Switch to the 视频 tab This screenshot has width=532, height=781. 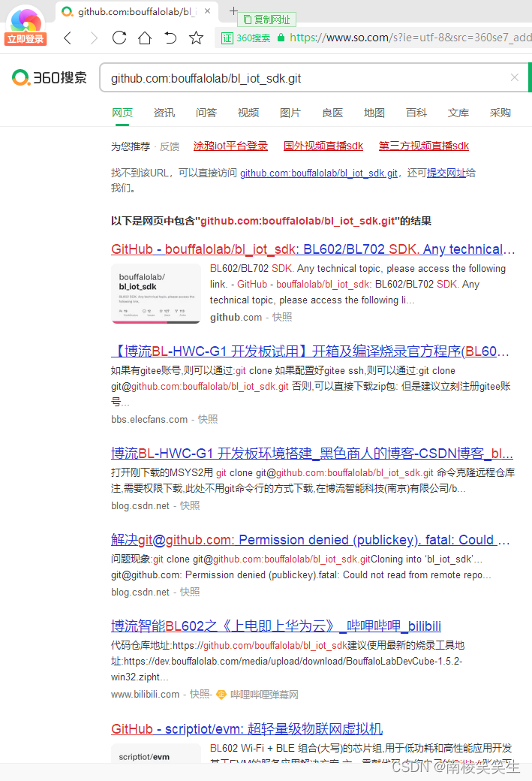[248, 113]
